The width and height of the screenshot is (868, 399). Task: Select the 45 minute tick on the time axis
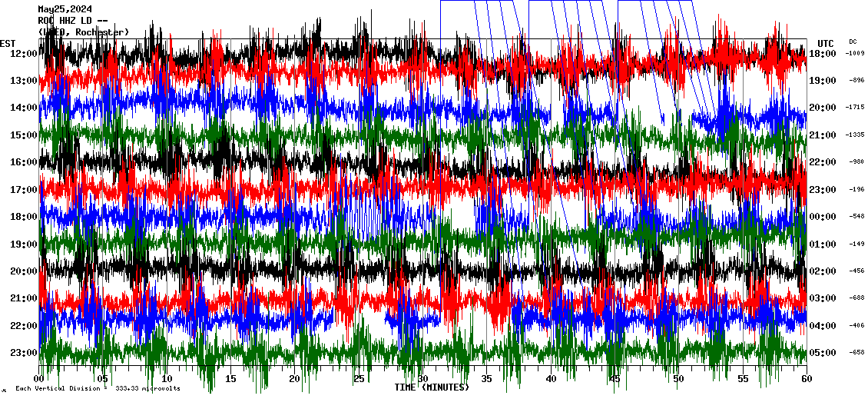coord(615,379)
